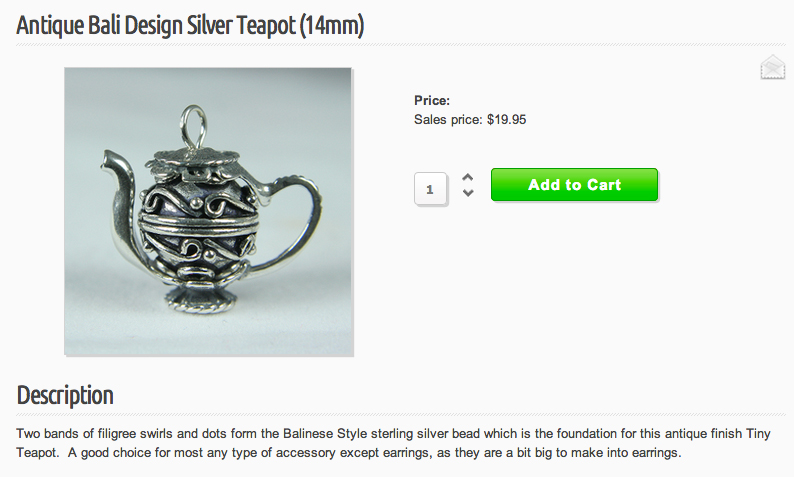Click the teapot's pedestal base in the photo
The height and width of the screenshot is (477, 794).
(201, 298)
